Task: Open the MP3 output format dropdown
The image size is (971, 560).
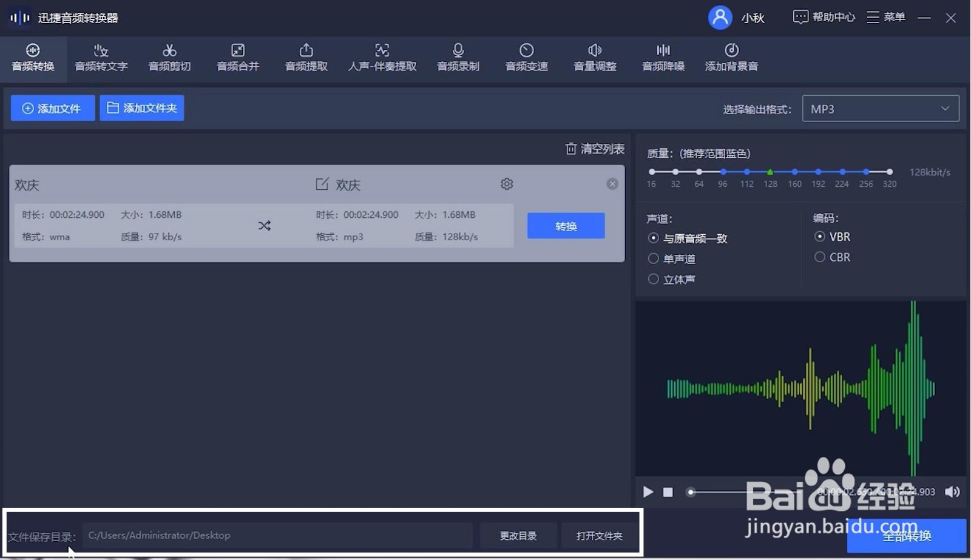Action: tap(880, 109)
